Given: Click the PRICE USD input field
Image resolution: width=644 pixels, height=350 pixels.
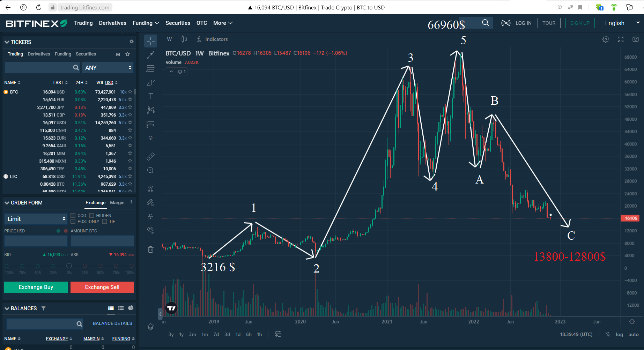Looking at the screenshot, I should point(36,241).
